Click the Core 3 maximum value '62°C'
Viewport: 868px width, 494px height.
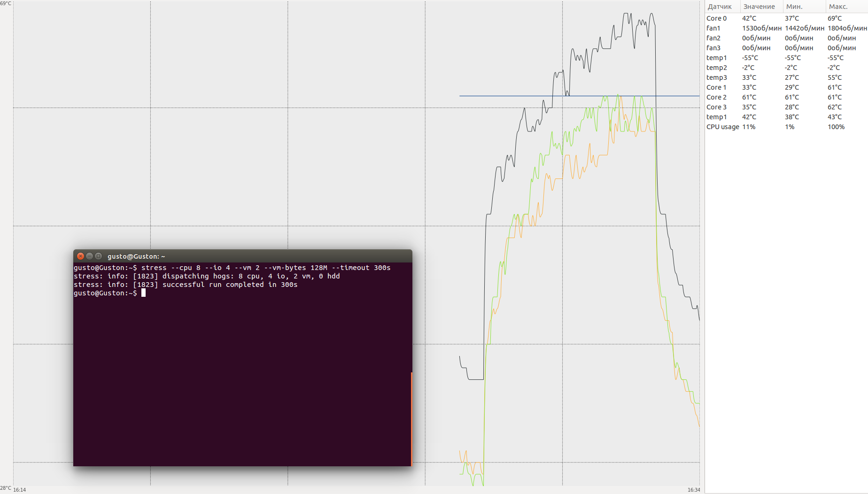835,107
